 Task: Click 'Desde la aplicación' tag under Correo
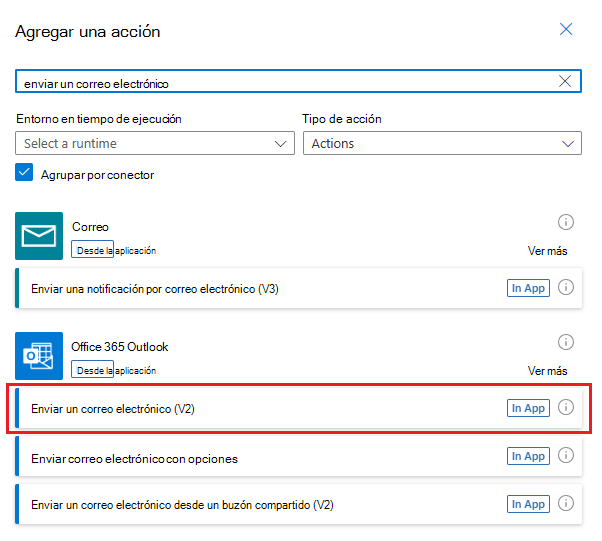click(x=114, y=250)
